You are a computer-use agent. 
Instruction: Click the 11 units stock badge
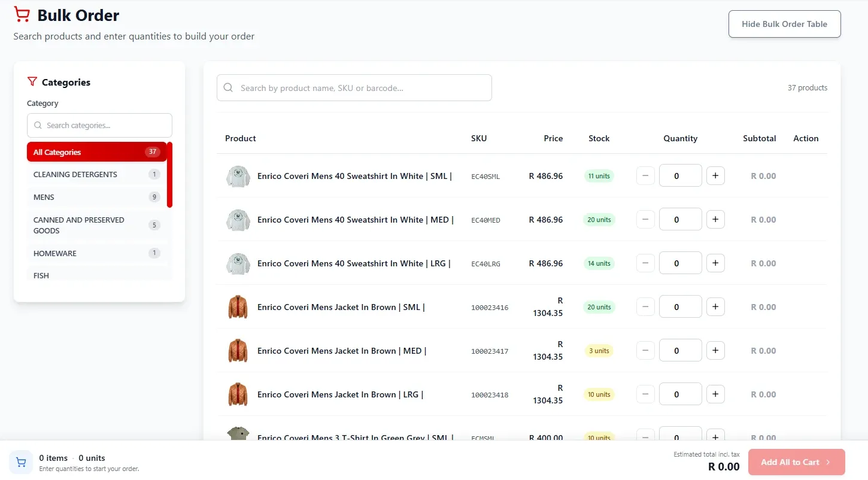coord(599,176)
